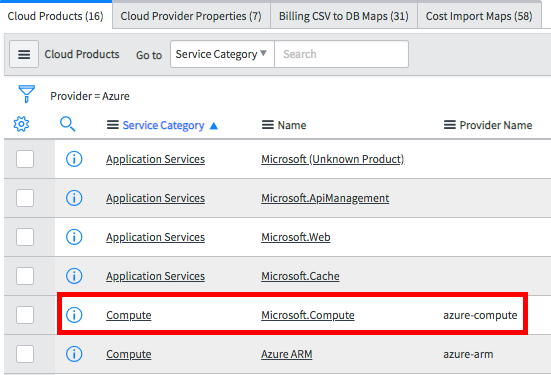The width and height of the screenshot is (551, 375).
Task: Click the Name column header
Action: (292, 125)
